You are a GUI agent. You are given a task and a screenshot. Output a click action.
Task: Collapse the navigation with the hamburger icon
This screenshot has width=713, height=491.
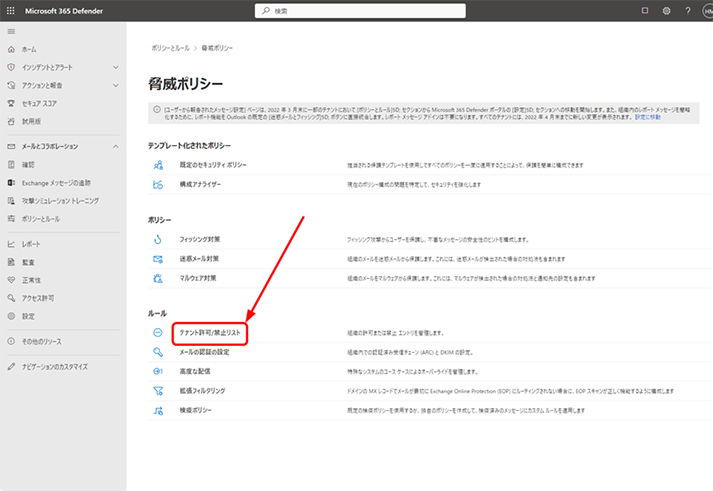coord(11,31)
